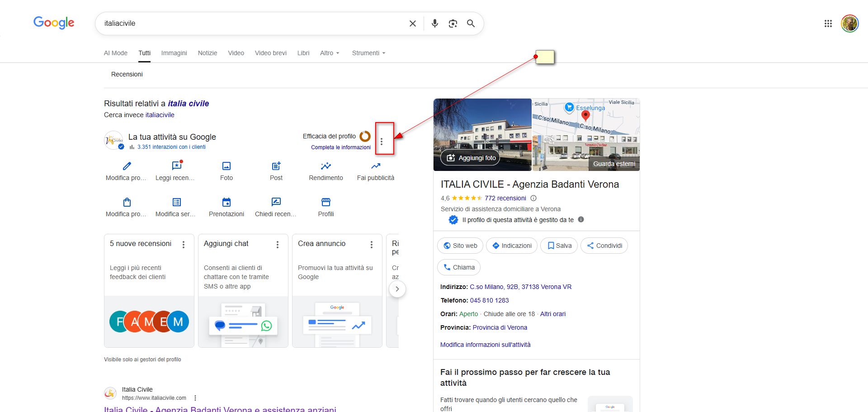The height and width of the screenshot is (412, 868).
Task: Open the 772 recensioni link
Action: (x=505, y=198)
